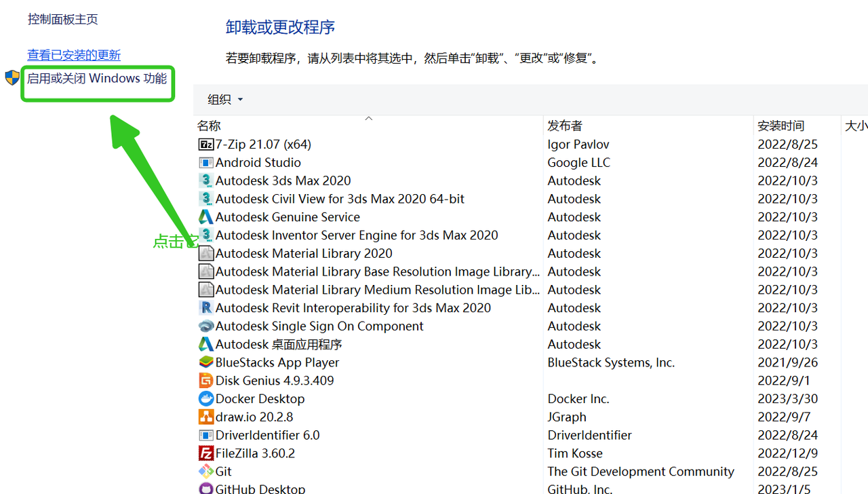The height and width of the screenshot is (494, 868).
Task: Select the Git program name
Action: tap(224, 472)
